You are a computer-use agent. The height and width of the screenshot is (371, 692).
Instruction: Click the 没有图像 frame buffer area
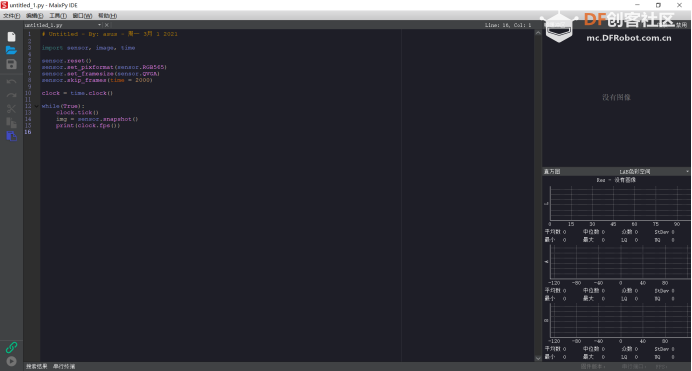click(617, 97)
